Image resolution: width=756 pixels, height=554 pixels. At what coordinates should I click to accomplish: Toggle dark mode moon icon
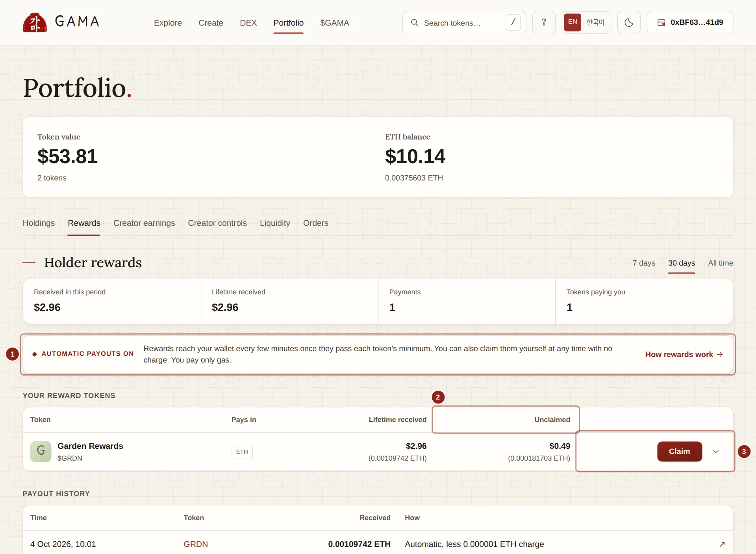(x=629, y=22)
